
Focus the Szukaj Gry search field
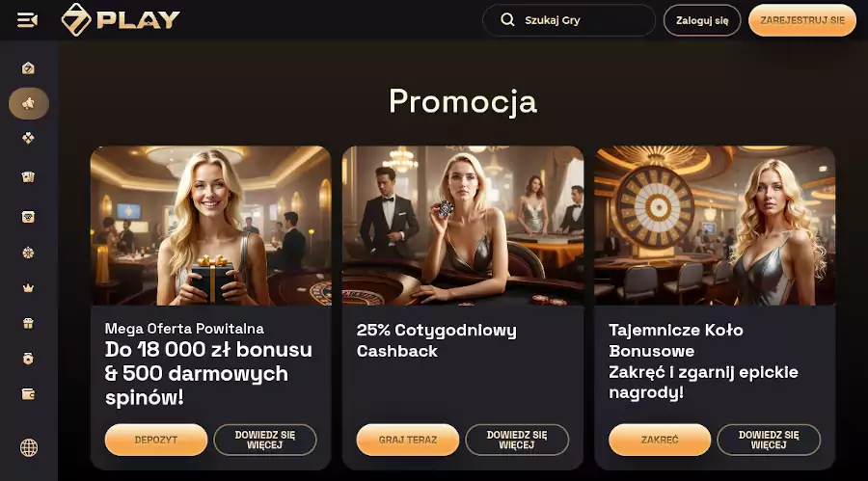tap(569, 20)
